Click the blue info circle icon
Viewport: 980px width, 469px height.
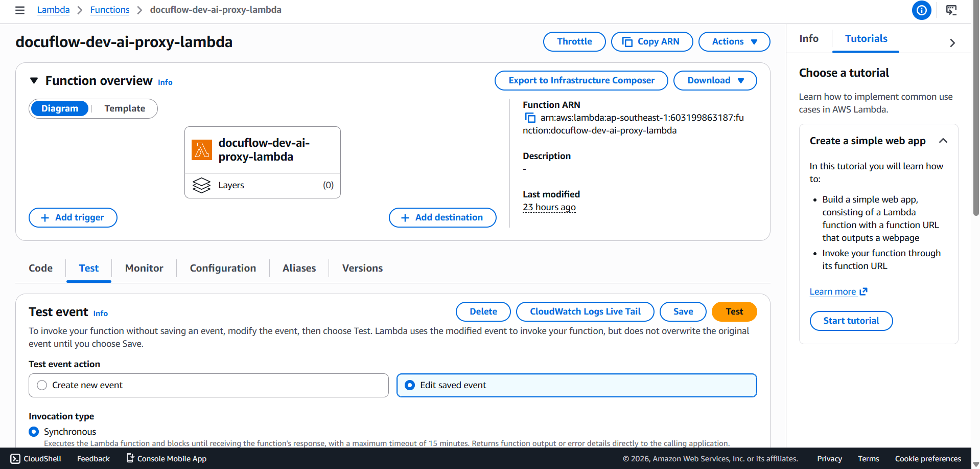tap(921, 10)
